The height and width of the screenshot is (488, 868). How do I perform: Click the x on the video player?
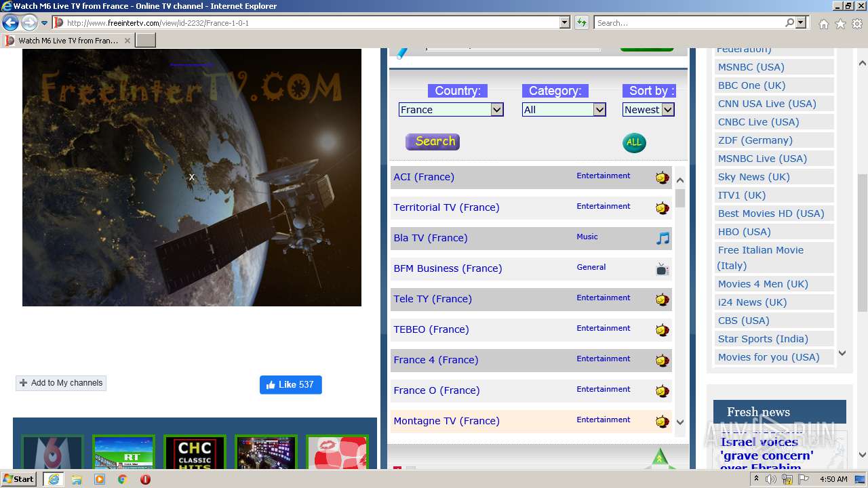(x=192, y=178)
